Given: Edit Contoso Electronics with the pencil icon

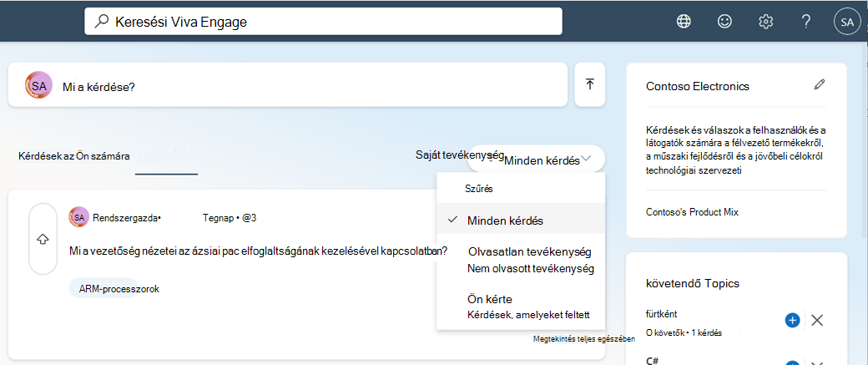Looking at the screenshot, I should (820, 84).
